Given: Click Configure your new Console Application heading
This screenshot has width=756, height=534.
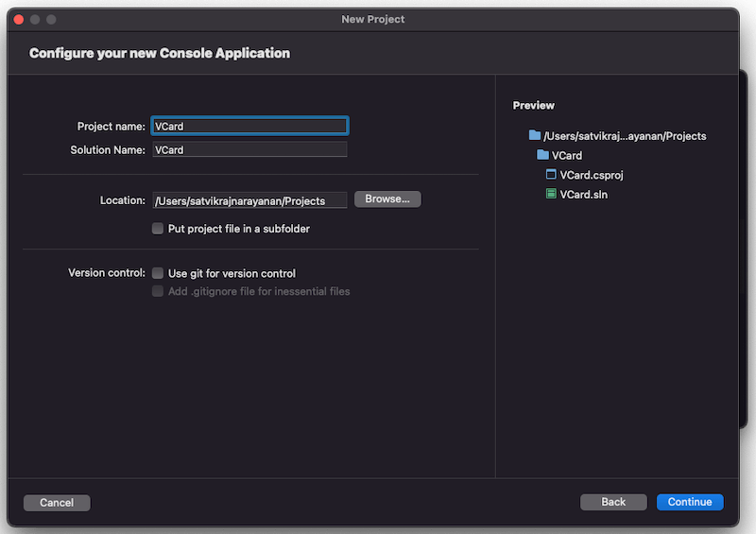Looking at the screenshot, I should [160, 53].
